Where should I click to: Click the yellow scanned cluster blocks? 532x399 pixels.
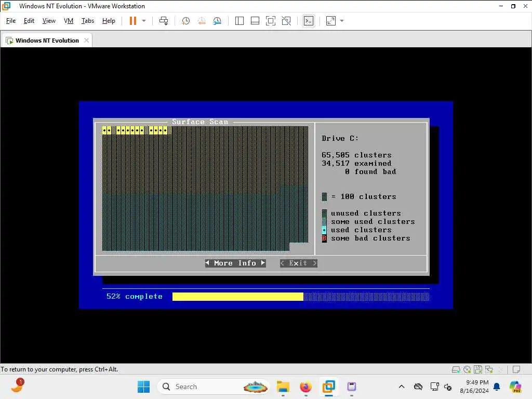[135, 130]
